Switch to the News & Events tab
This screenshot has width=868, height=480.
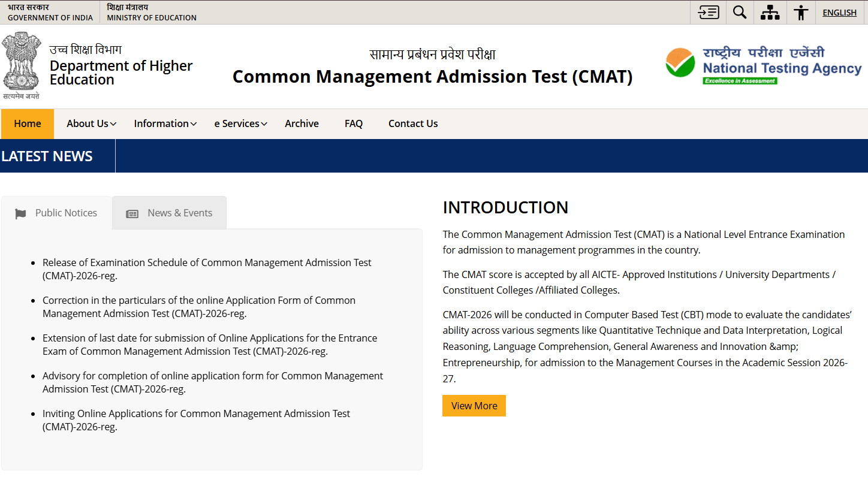[x=180, y=213]
